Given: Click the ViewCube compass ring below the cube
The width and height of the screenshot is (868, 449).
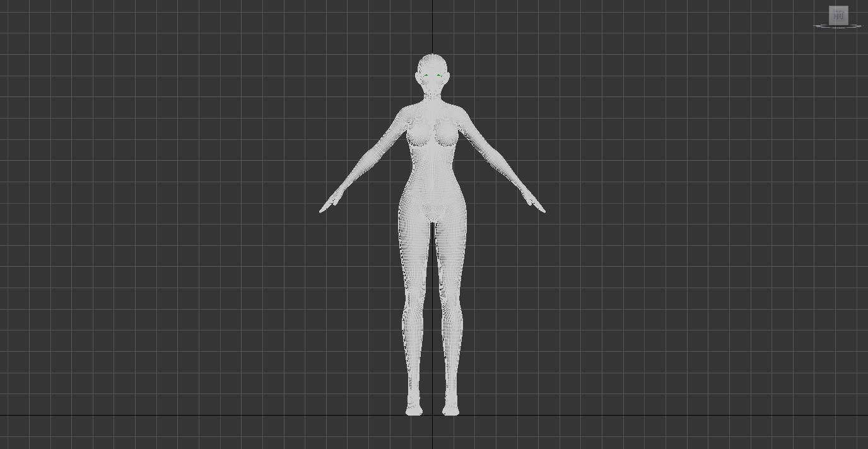Looking at the screenshot, I should tap(838, 26).
